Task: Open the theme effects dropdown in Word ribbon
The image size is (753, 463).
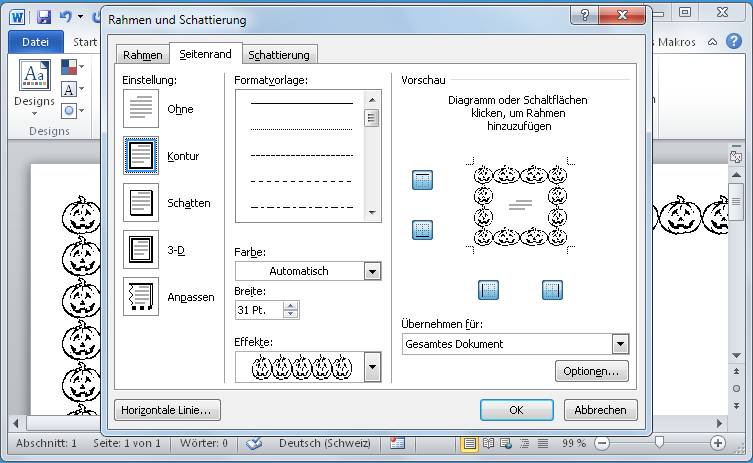Action: point(73,111)
